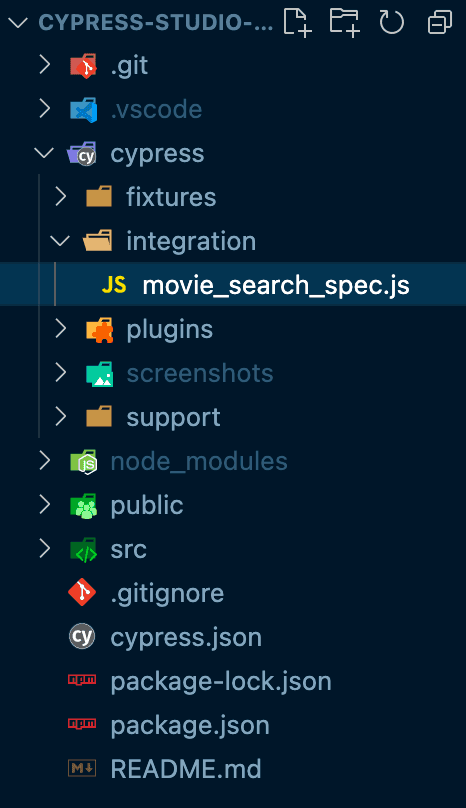466x808 pixels.
Task: Click the screenshots folder icon
Action: (99, 373)
